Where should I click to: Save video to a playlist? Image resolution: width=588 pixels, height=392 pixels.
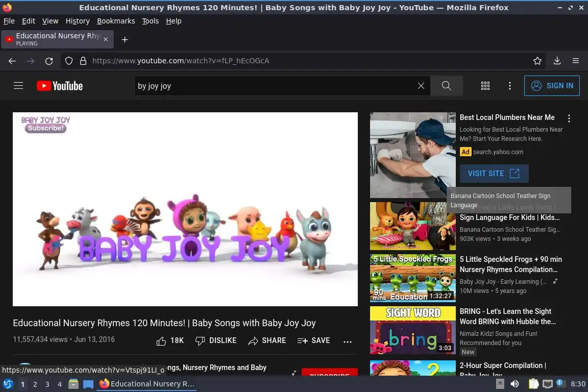[313, 340]
